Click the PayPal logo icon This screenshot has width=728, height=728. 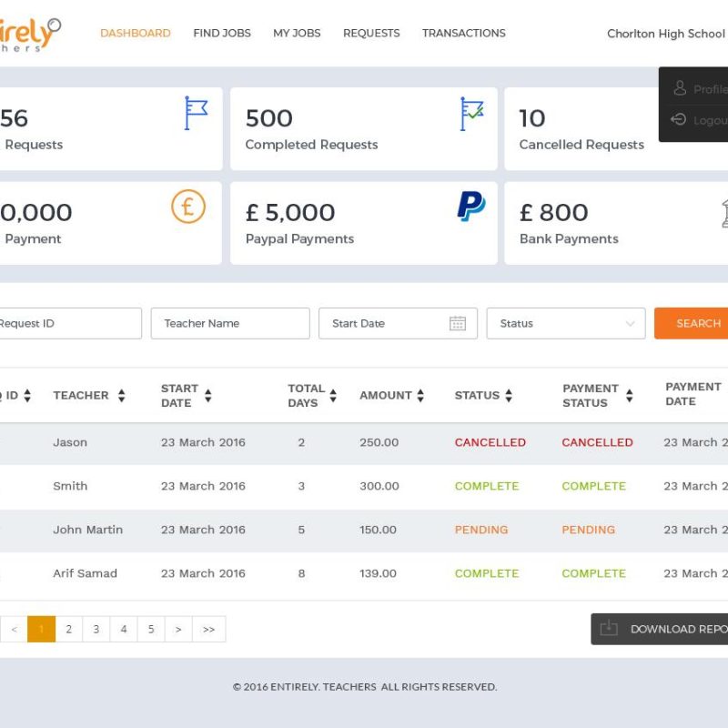470,207
